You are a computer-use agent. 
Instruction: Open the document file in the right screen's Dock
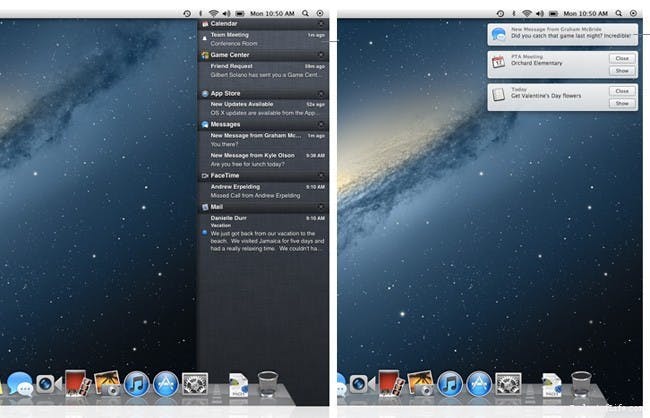(x=552, y=385)
